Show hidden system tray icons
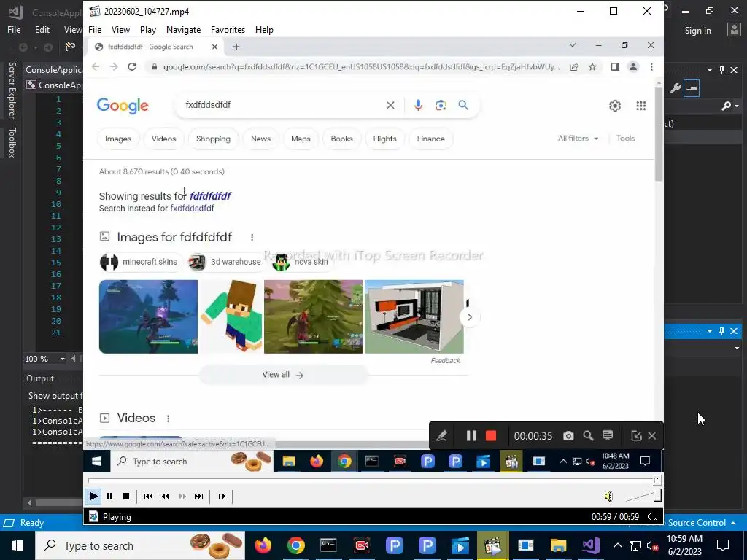The image size is (747, 560). click(617, 545)
